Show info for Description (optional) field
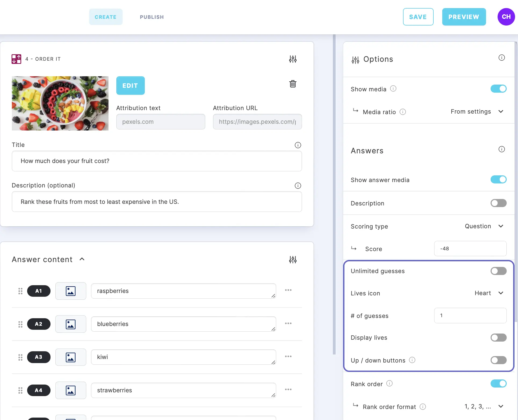This screenshot has width=518, height=420. (x=298, y=186)
